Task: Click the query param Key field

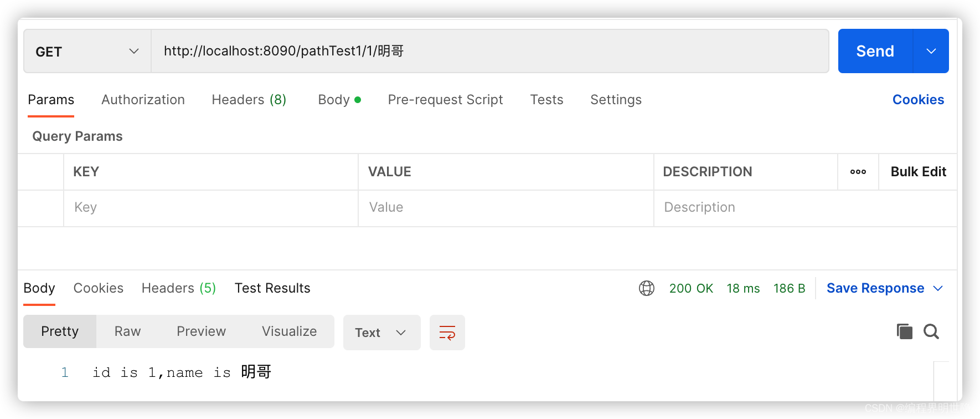Action: point(210,207)
